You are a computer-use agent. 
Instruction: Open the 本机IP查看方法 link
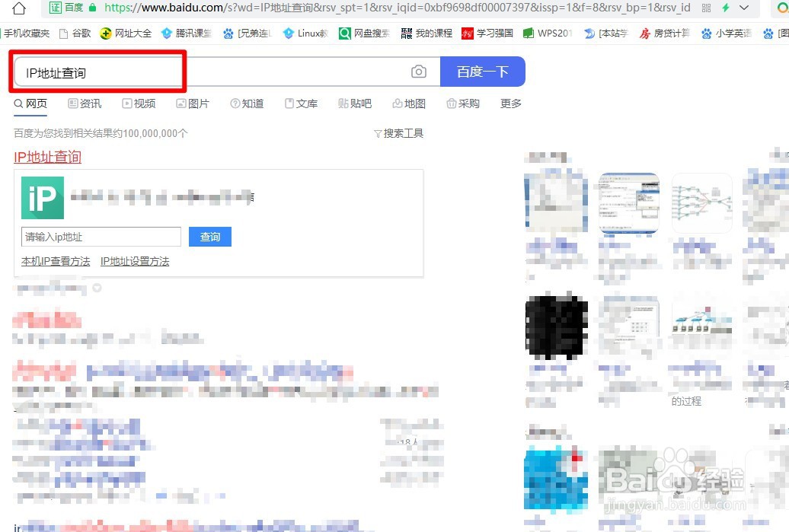pos(55,260)
